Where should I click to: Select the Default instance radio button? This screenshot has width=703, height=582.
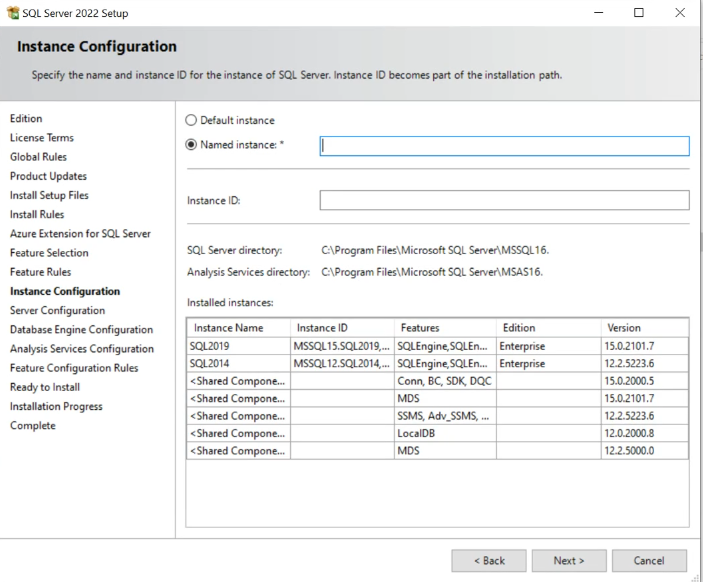point(191,120)
